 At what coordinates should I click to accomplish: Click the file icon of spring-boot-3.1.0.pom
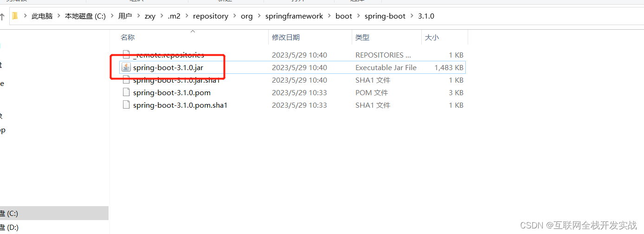(x=126, y=92)
